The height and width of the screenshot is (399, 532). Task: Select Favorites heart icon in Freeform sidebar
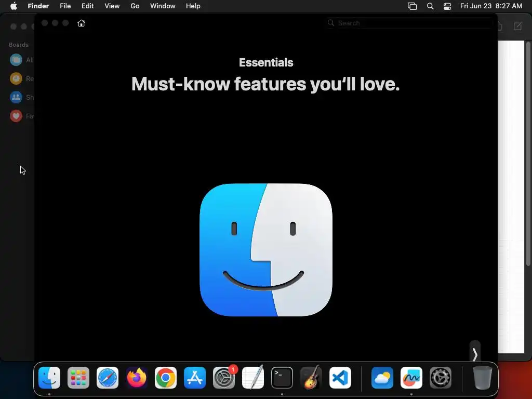click(16, 116)
